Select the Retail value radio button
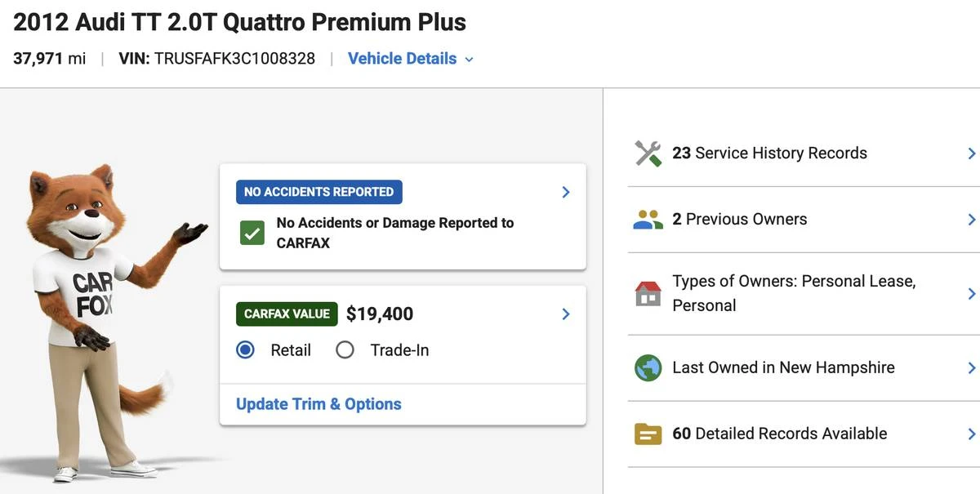The height and width of the screenshot is (494, 980). pyautogui.click(x=245, y=350)
